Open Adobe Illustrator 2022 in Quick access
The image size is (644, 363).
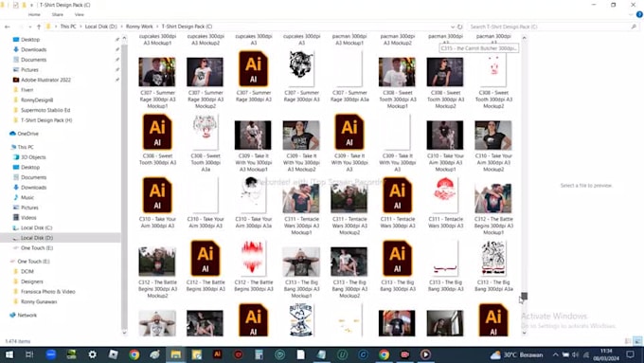45,80
